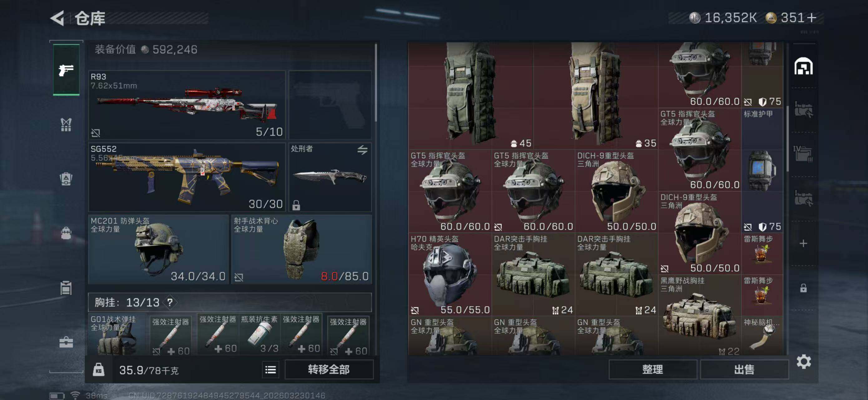Open the medical kit category icon in sidebar
This screenshot has width=868, height=400.
coord(66,342)
